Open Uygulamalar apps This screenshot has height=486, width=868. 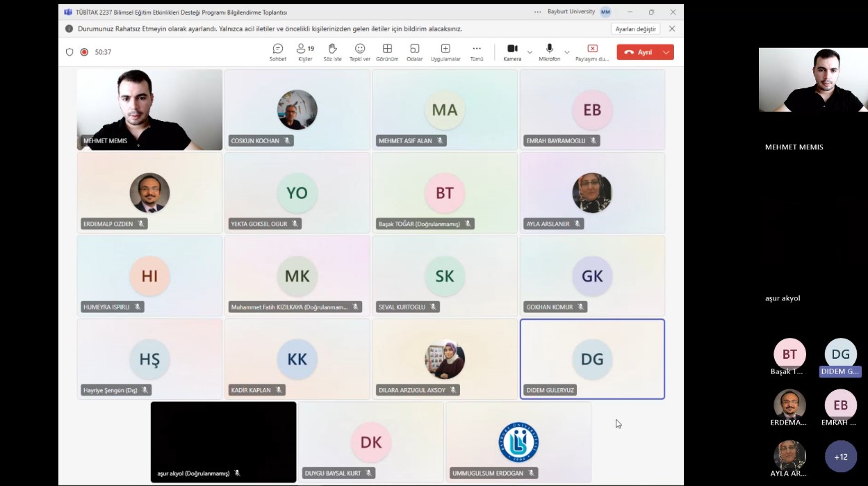(445, 52)
